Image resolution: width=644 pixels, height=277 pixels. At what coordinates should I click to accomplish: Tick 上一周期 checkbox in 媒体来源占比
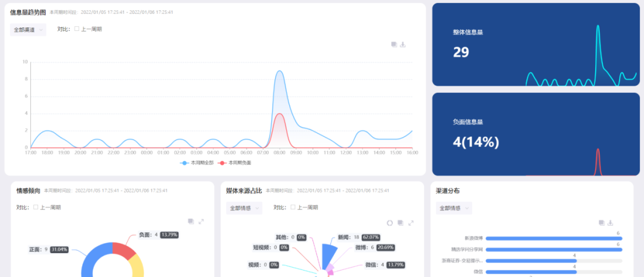[293, 207]
